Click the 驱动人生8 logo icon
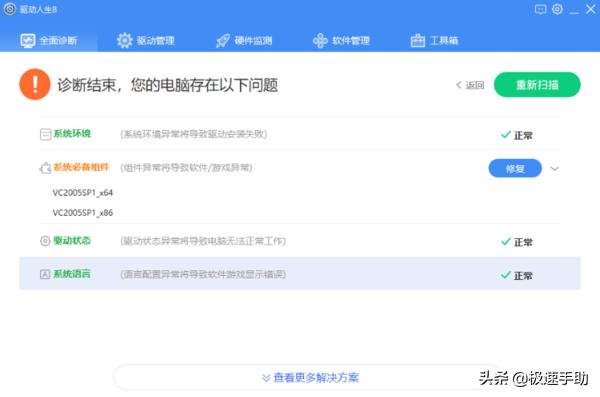 tap(10, 9)
